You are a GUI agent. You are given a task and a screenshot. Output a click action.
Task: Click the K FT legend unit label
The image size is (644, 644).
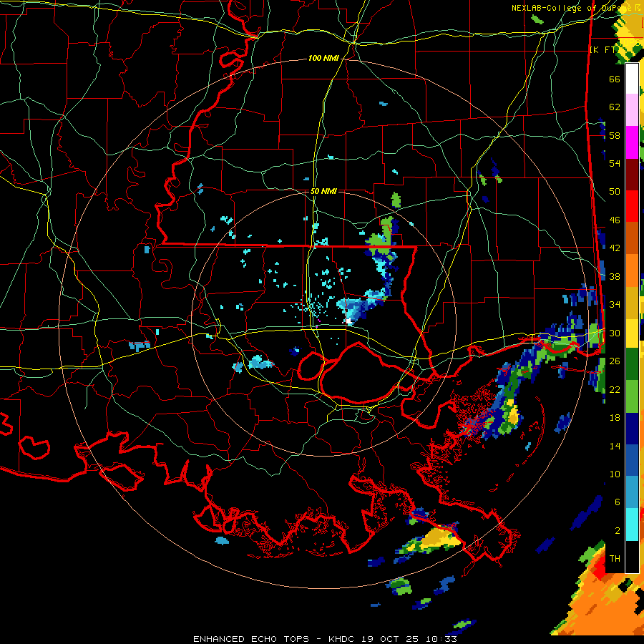[x=603, y=50]
